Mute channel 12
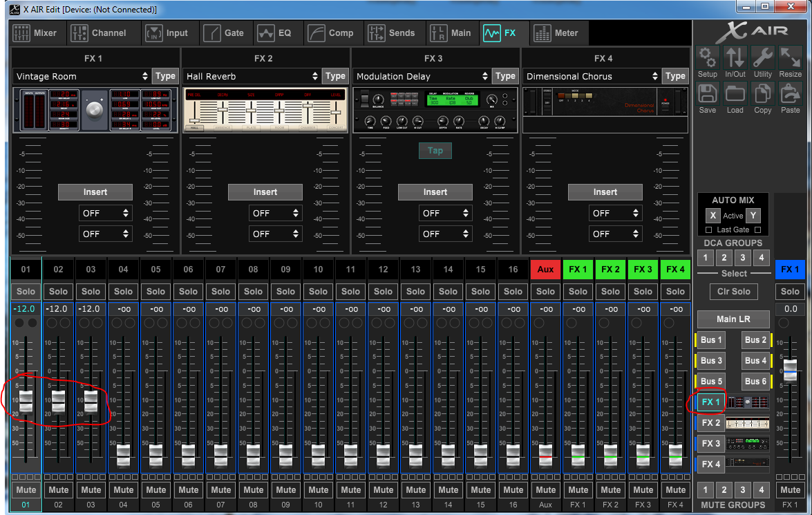Screen dimensions: 812x515 pos(384,489)
